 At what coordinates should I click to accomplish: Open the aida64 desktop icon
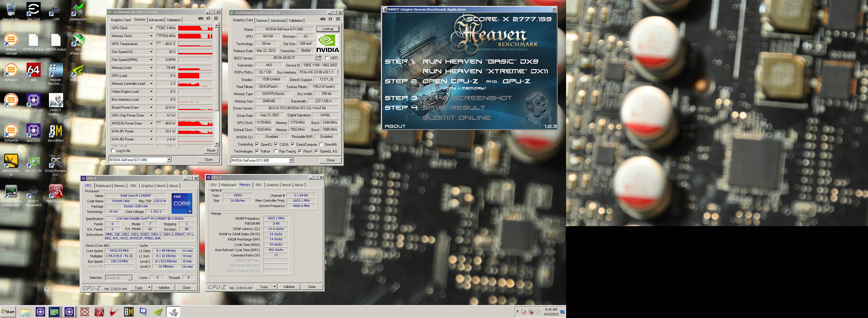click(33, 72)
